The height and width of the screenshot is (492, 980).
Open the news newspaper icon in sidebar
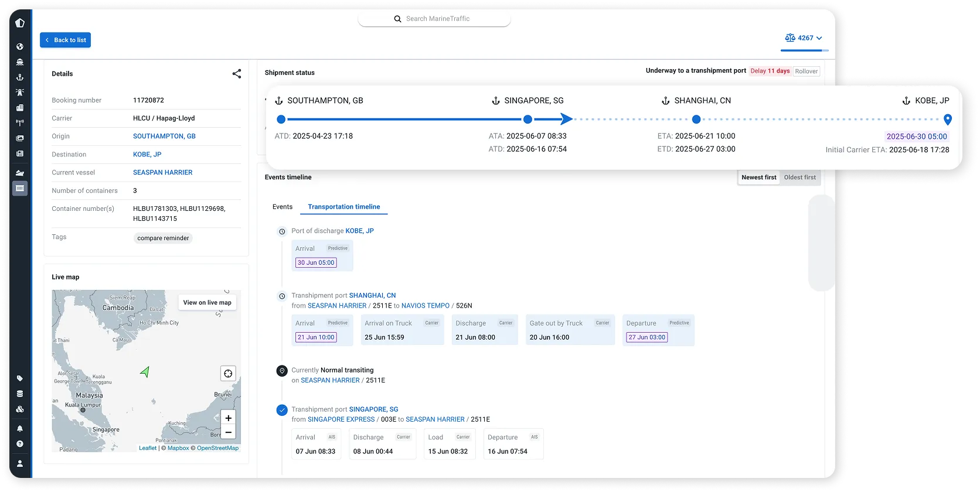(x=20, y=153)
